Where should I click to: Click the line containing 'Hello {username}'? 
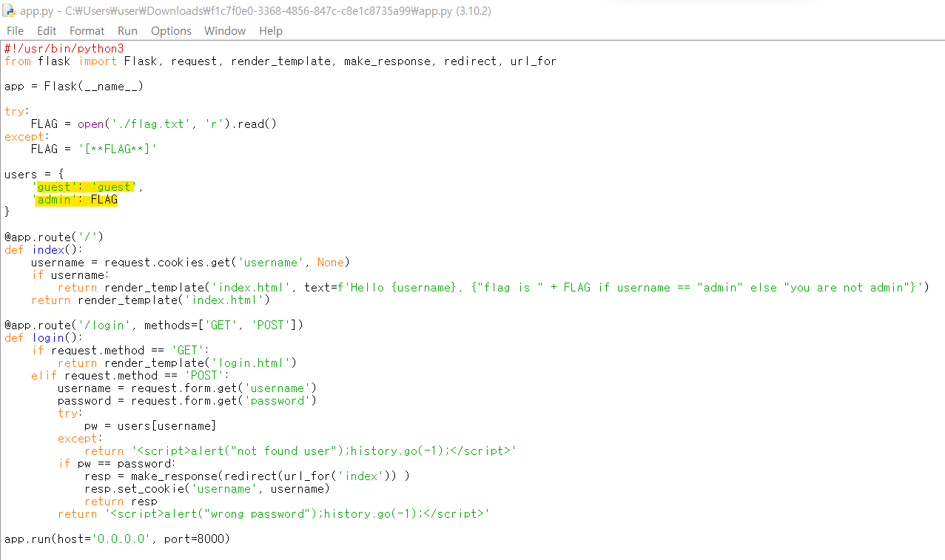coord(493,287)
